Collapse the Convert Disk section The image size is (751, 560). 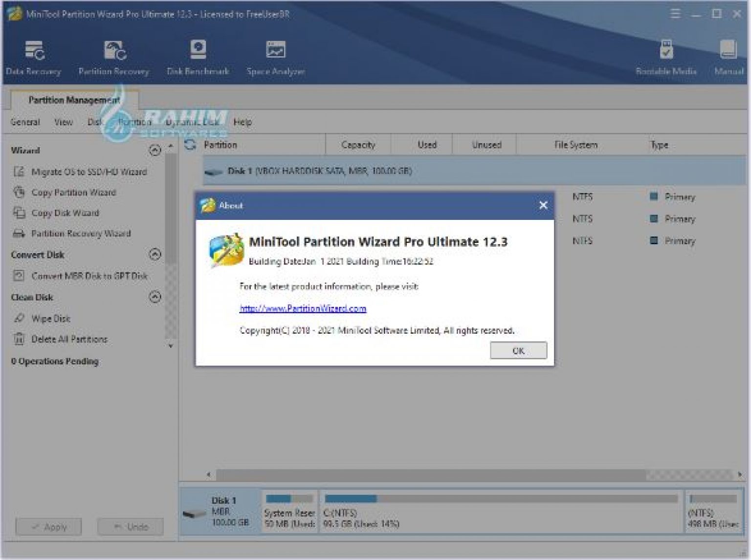(x=155, y=254)
